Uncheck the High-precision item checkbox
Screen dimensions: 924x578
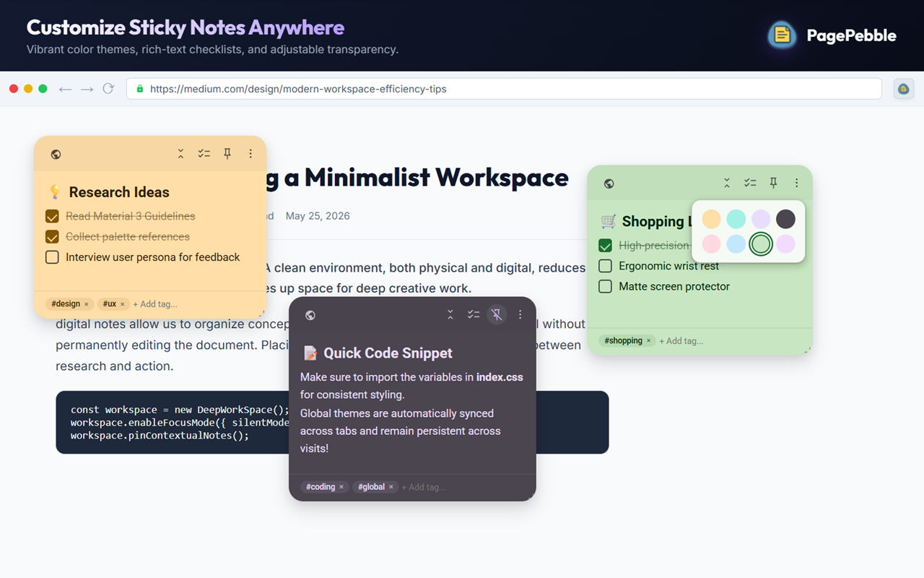606,246
